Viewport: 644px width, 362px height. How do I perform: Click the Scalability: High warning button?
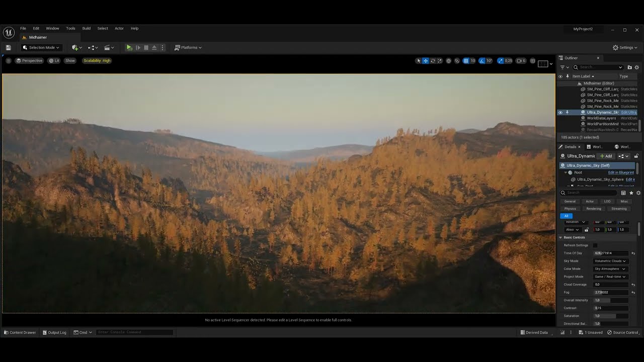tap(97, 60)
